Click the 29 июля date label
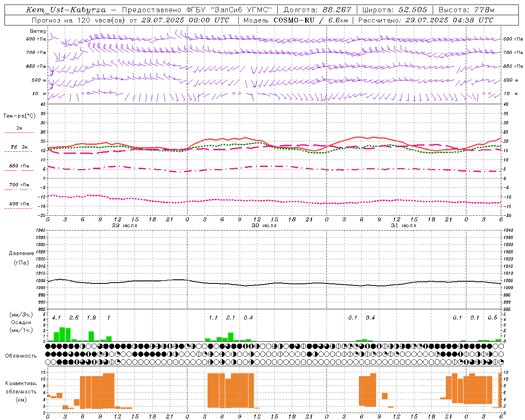 (125, 226)
